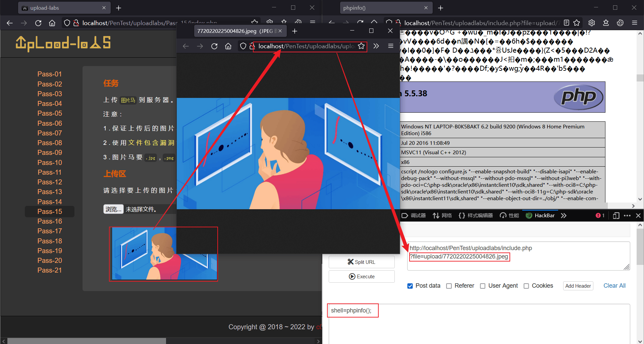Go to home in upload-labs window
The width and height of the screenshot is (644, 344).
point(52,23)
